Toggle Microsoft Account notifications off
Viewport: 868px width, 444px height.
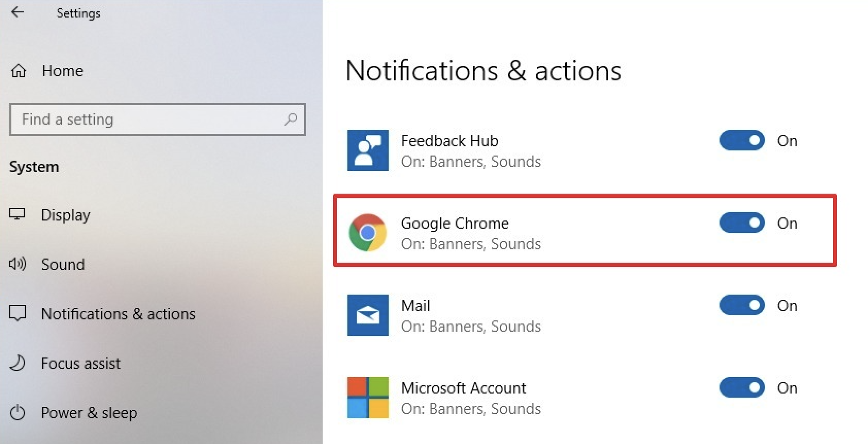point(742,387)
